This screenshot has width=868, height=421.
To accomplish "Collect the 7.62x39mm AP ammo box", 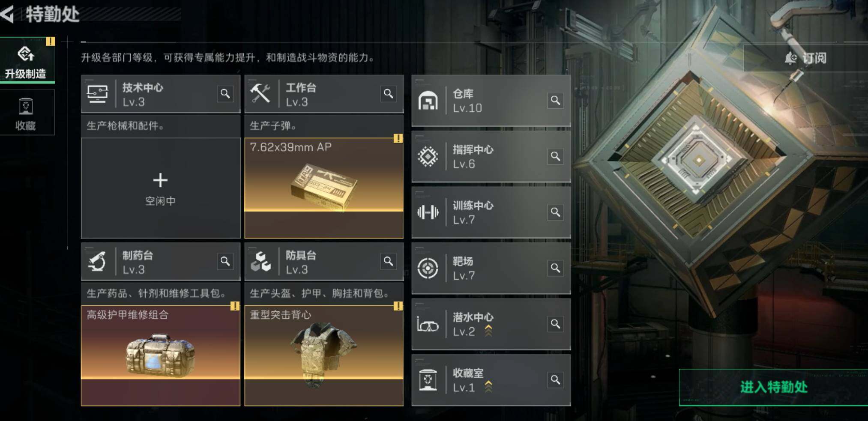I will [324, 188].
